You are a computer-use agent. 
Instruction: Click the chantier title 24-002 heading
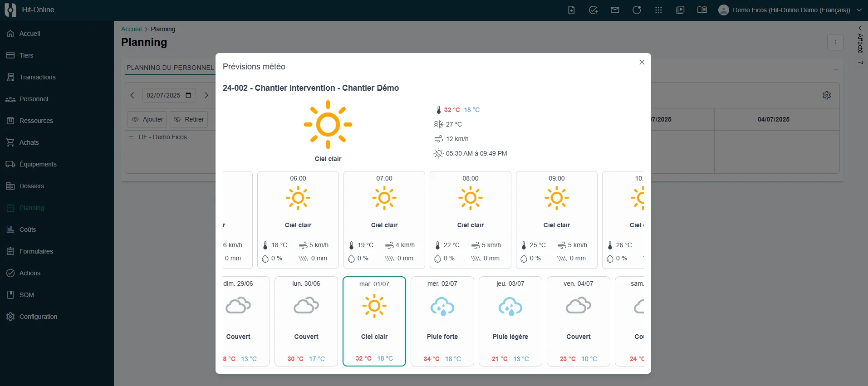pos(311,88)
